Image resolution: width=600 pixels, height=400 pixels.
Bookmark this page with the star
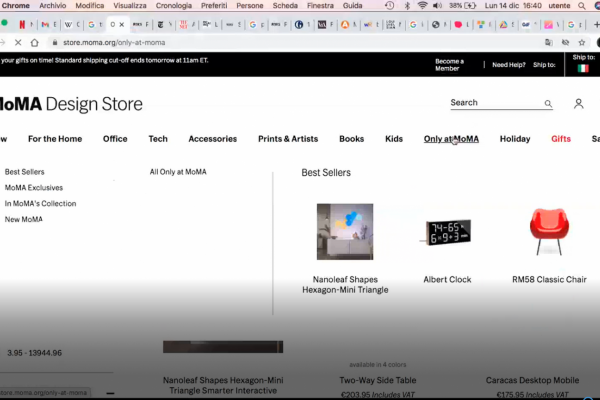[582, 42]
